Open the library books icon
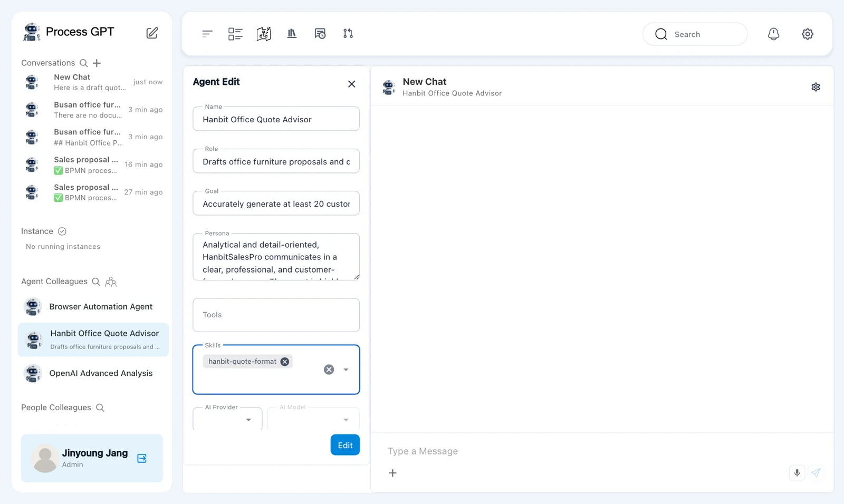The image size is (844, 504). (292, 34)
